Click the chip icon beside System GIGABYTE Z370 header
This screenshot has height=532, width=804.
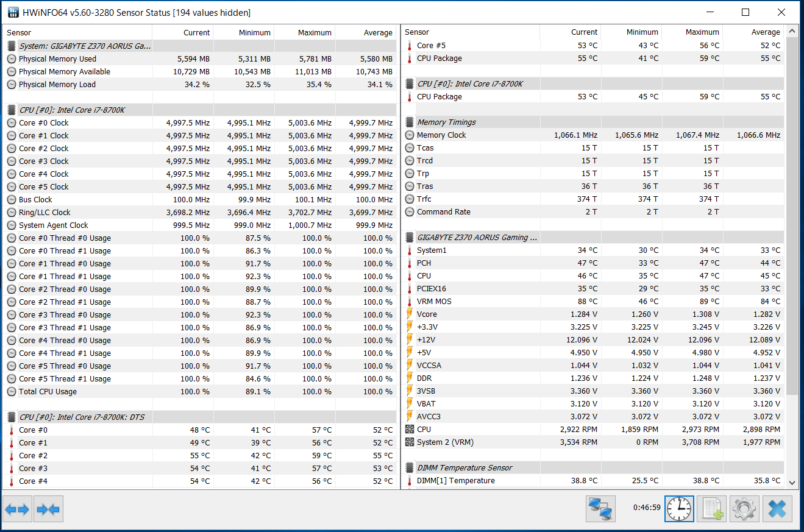pyautogui.click(x=11, y=46)
